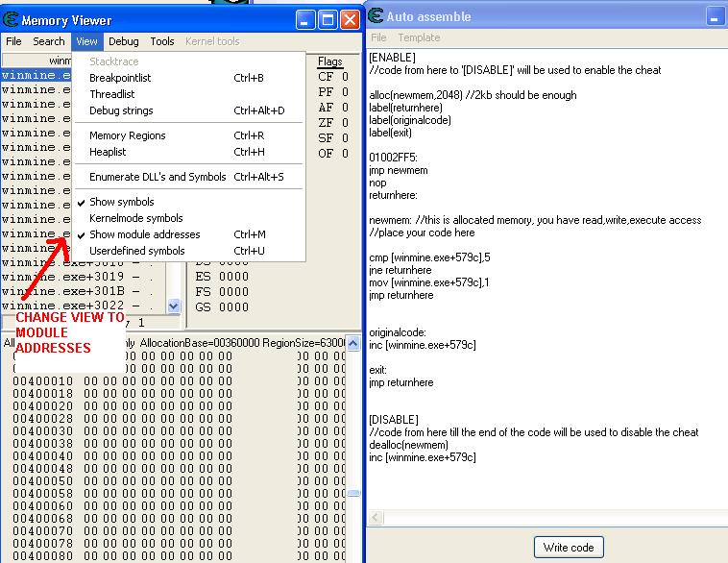728x563 pixels.
Task: Click the Cheat Engine icon in Memory Viewer title bar
Action: click(11, 20)
